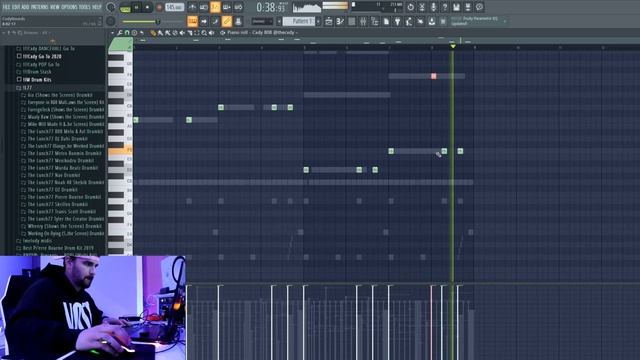Toggle the piano roll magnet snap icon

(127, 33)
